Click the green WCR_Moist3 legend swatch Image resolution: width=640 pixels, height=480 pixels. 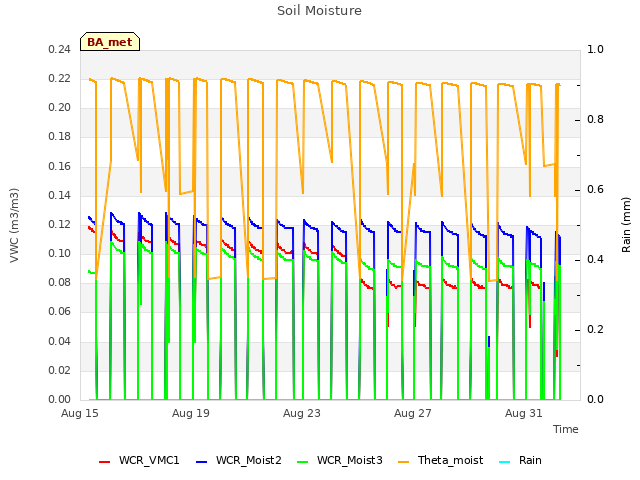point(302,462)
